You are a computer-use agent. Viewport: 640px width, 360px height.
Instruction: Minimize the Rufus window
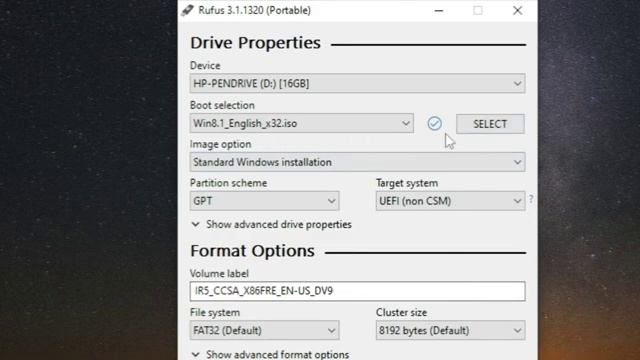point(439,11)
